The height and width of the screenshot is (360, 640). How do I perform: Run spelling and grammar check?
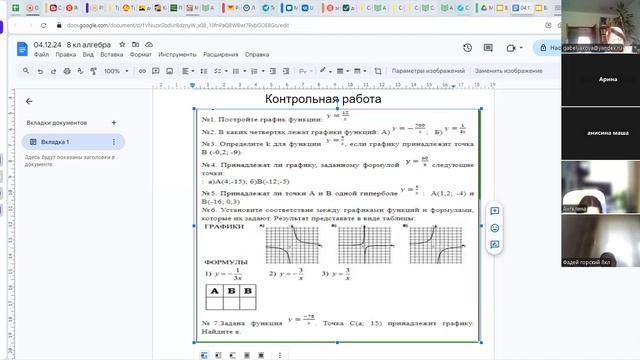(x=80, y=71)
